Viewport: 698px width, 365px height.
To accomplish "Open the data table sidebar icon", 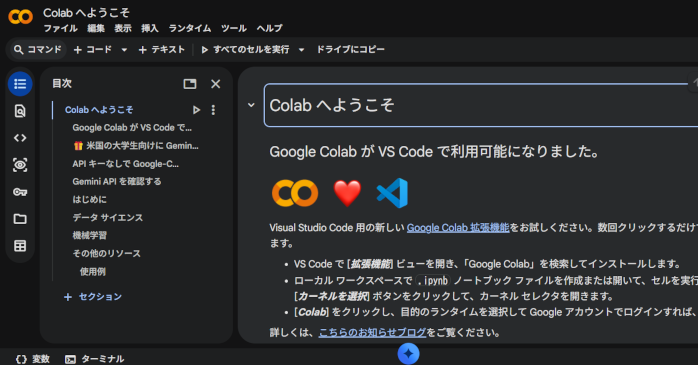I will pyautogui.click(x=20, y=246).
